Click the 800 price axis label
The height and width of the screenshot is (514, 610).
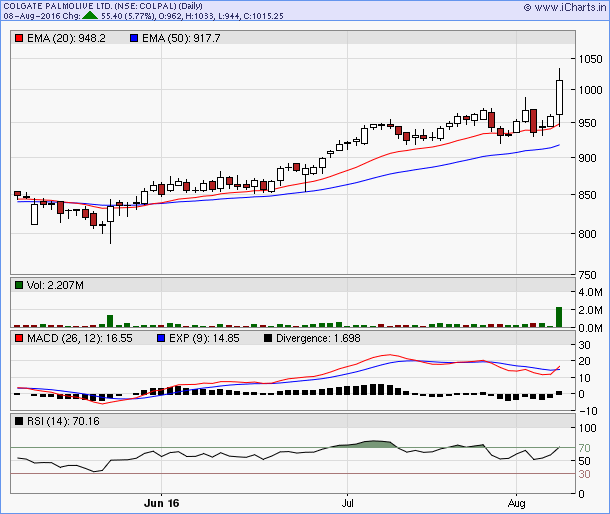point(587,234)
